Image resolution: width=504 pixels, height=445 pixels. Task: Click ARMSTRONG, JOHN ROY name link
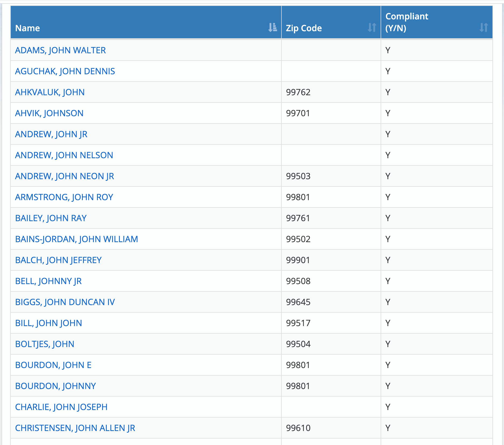(64, 197)
